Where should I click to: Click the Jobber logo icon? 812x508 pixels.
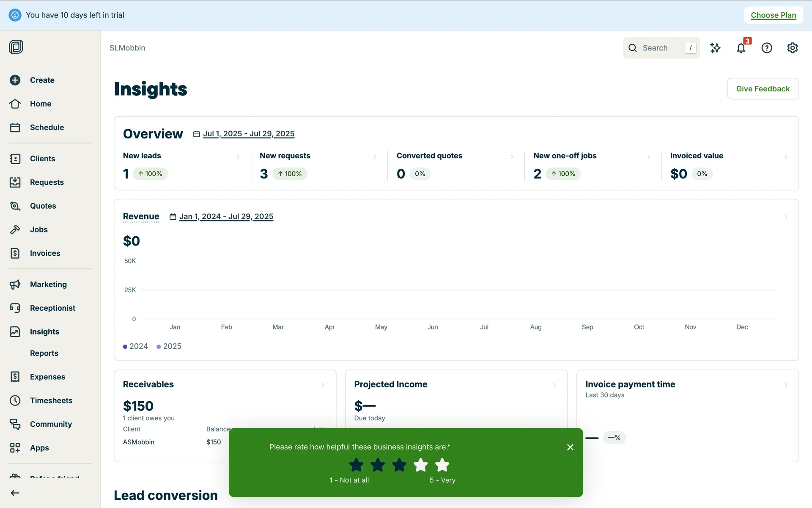tap(16, 47)
